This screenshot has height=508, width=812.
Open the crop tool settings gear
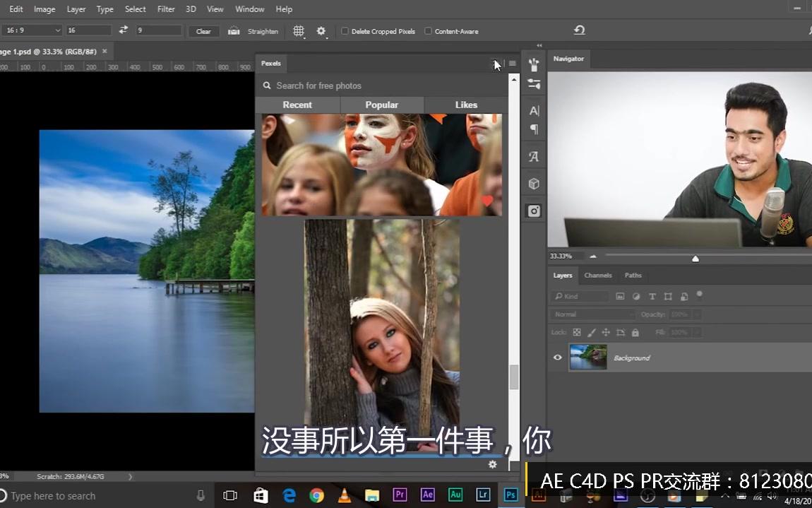(321, 31)
